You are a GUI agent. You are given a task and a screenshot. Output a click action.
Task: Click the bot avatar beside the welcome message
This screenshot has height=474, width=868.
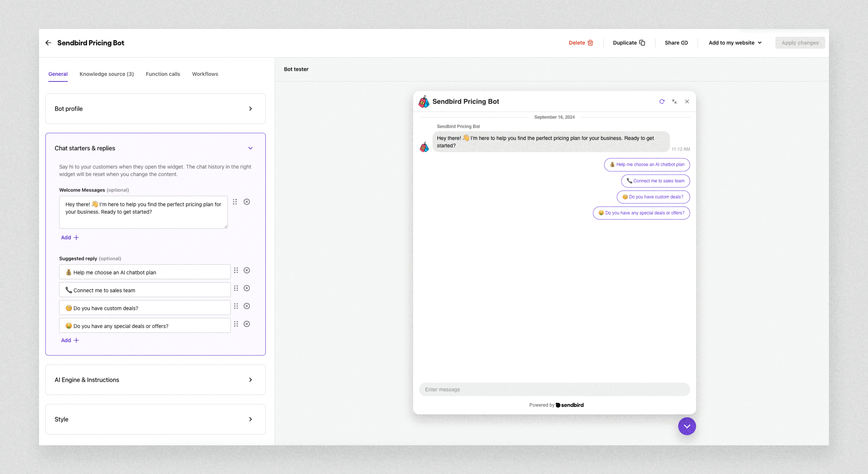424,147
